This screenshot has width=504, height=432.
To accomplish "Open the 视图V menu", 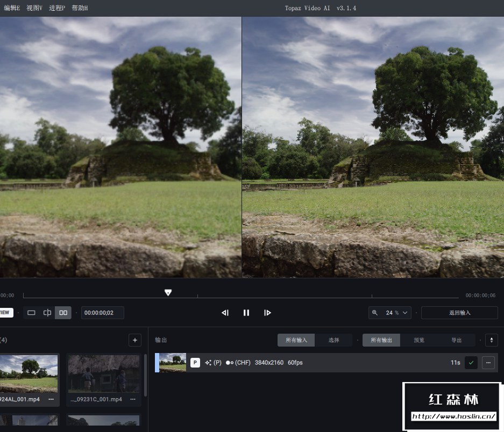I will 34,8.
